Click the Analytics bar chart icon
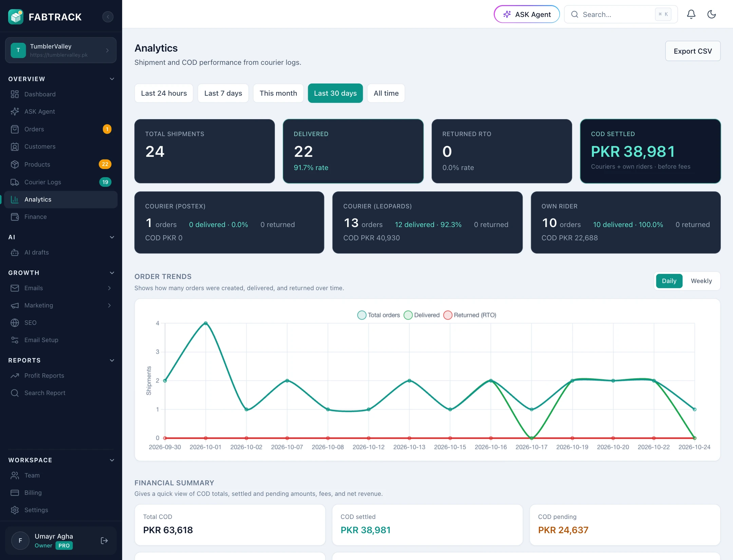The height and width of the screenshot is (560, 733). (x=15, y=199)
